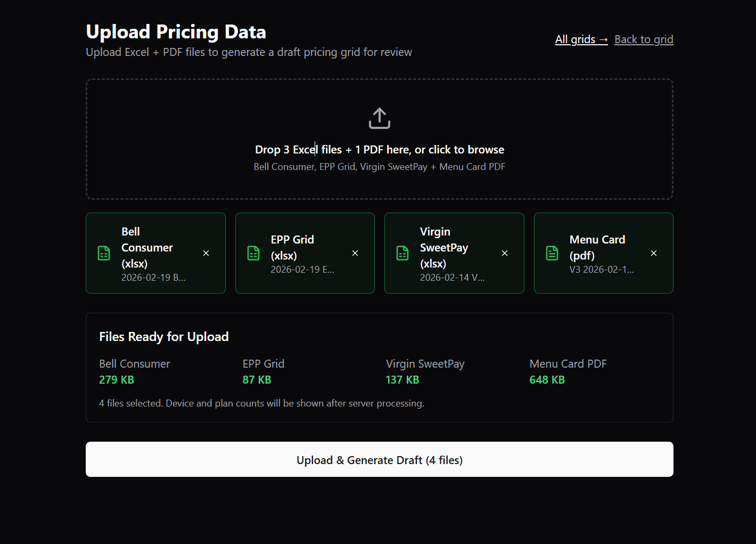756x544 pixels.
Task: Click the 'Files Ready for Upload' heading
Action: tap(164, 337)
